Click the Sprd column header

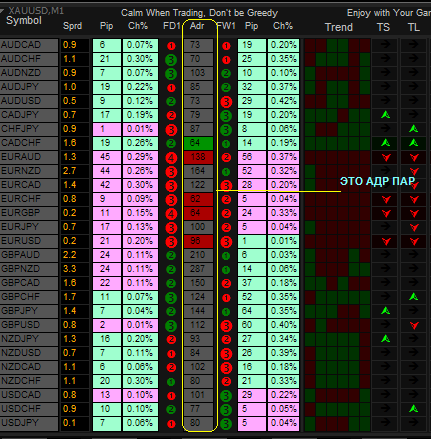pyautogui.click(x=72, y=26)
